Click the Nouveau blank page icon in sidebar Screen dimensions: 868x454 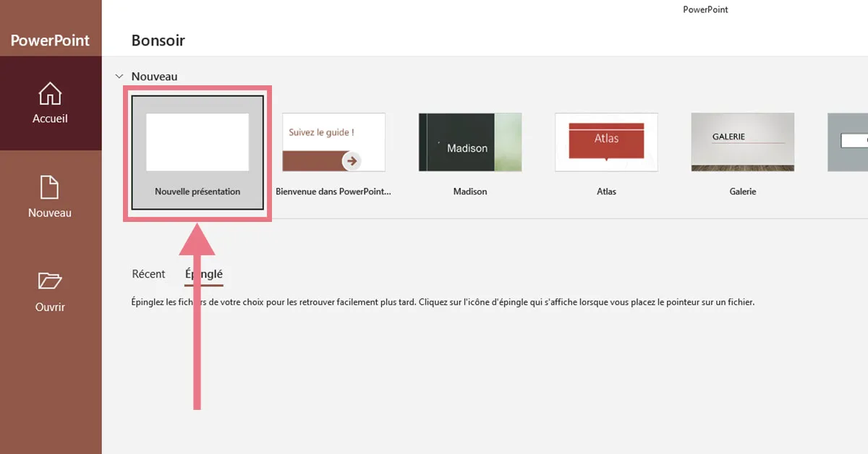click(50, 187)
